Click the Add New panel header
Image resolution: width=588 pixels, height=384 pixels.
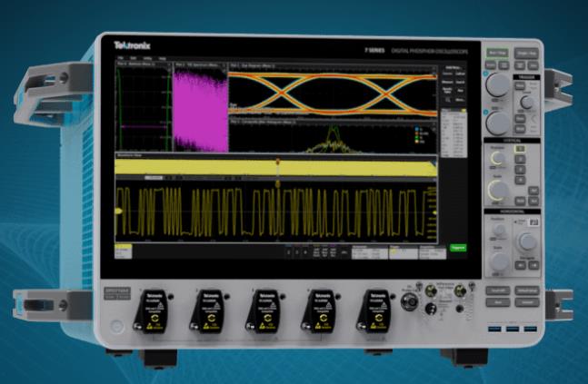[x=451, y=68]
